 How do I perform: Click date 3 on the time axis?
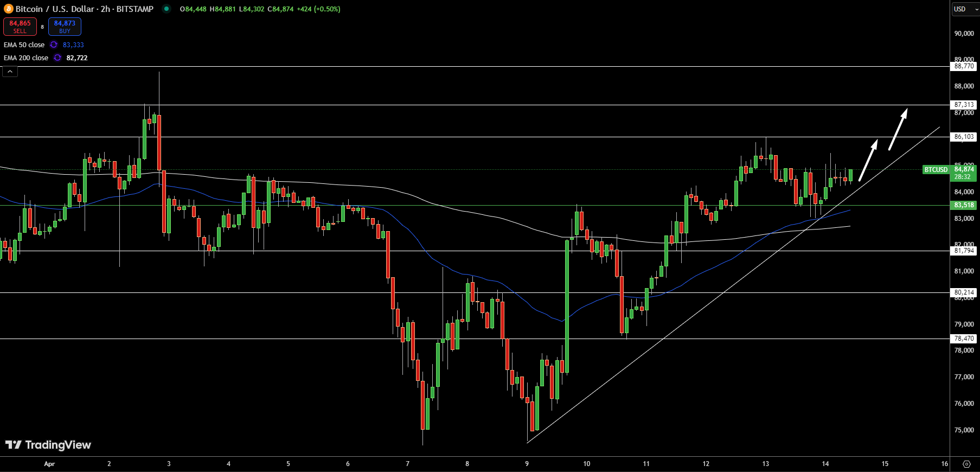169,464
